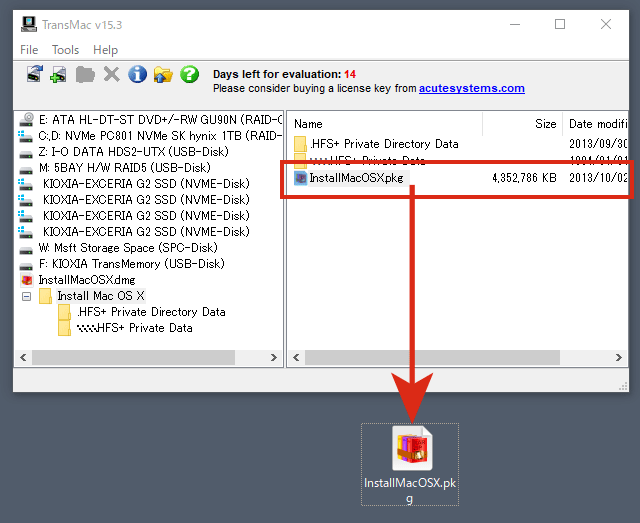Screen dimensions: 640x523
Task: Click the add drive toolbar icon with green plus
Action: pyautogui.click(x=58, y=74)
